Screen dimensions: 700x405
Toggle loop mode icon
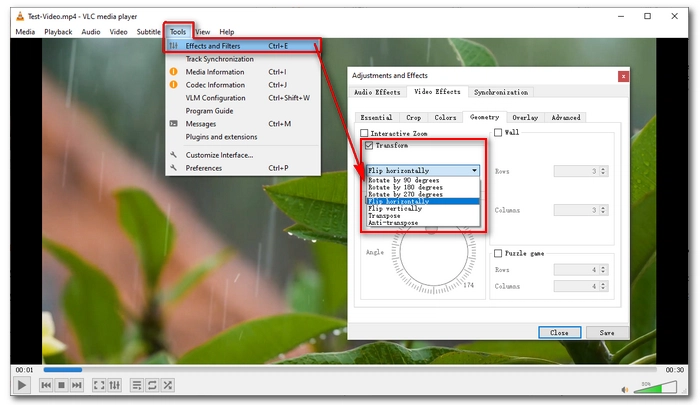[152, 385]
